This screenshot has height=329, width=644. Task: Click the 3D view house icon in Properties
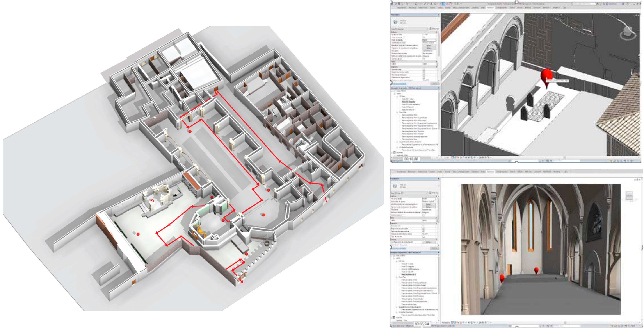point(395,22)
